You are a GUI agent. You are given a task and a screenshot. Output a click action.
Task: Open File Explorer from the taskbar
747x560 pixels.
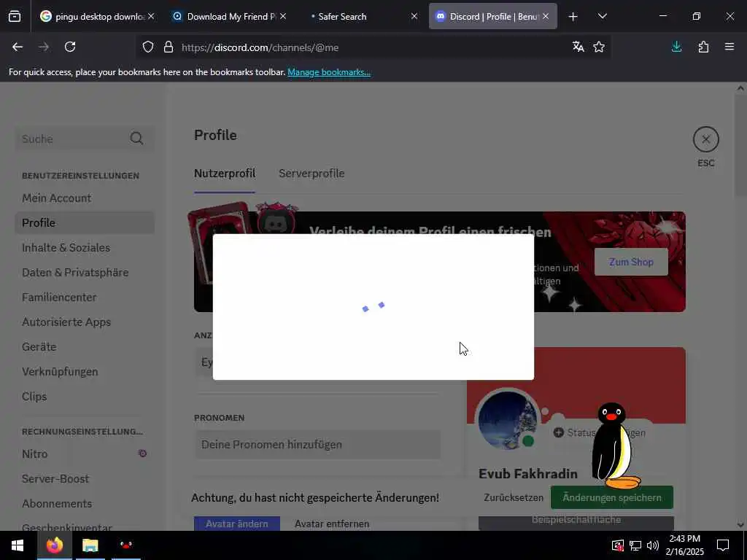(x=90, y=545)
